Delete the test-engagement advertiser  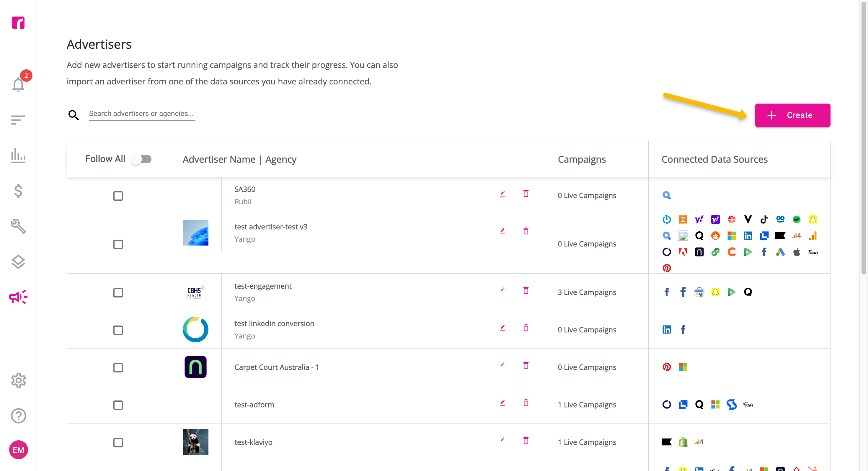pos(526,290)
